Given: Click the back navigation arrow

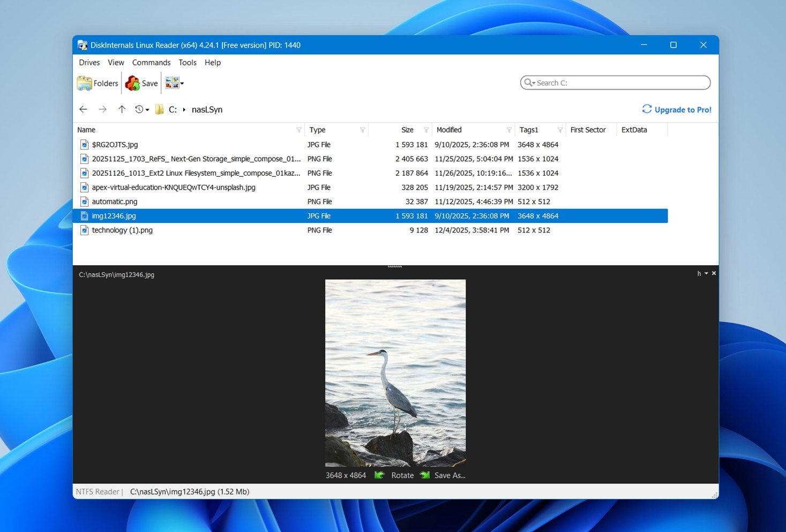Looking at the screenshot, I should [x=83, y=109].
